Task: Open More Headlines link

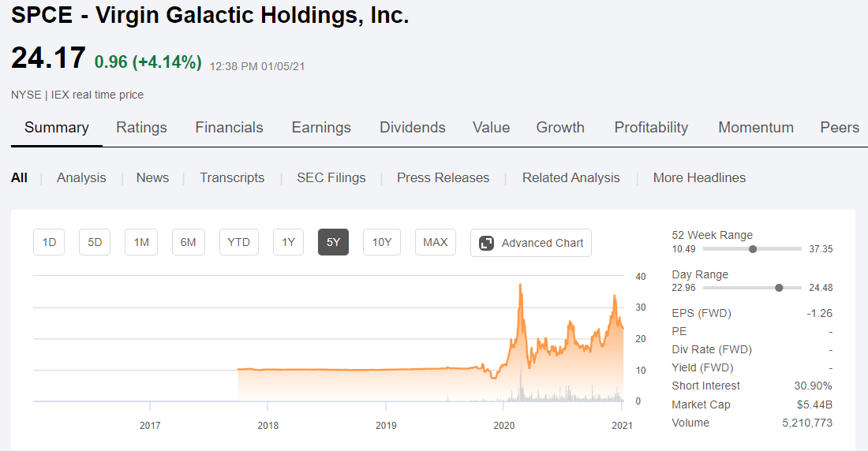Action: pyautogui.click(x=699, y=177)
